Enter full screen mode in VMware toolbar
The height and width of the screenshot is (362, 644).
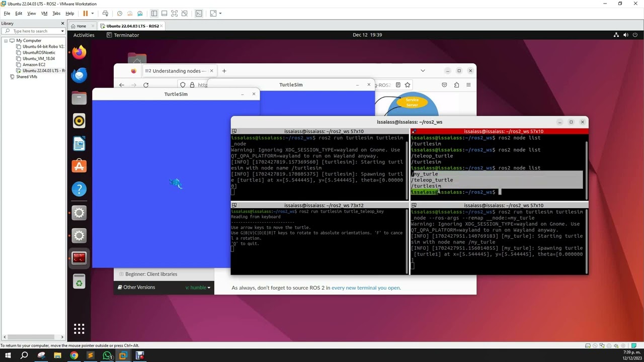point(174,14)
